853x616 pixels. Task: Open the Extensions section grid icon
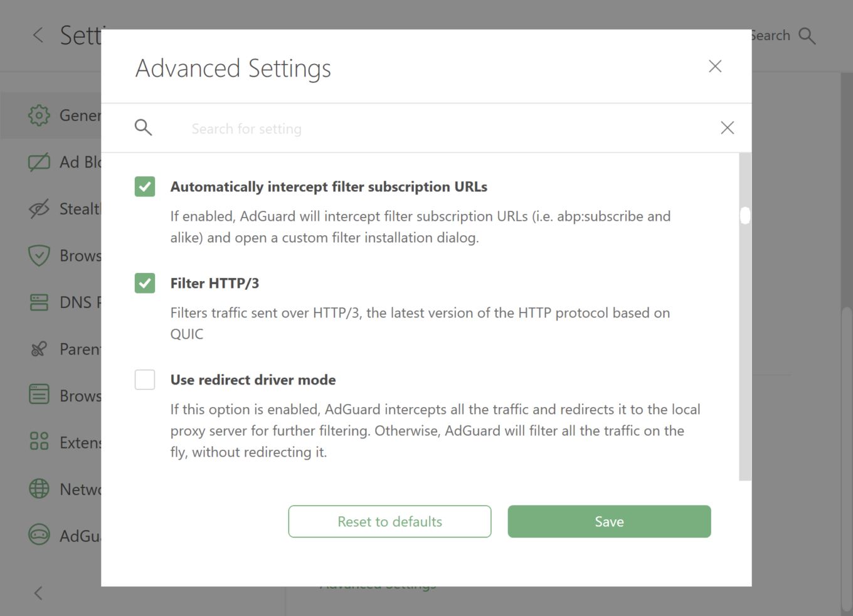pyautogui.click(x=38, y=442)
